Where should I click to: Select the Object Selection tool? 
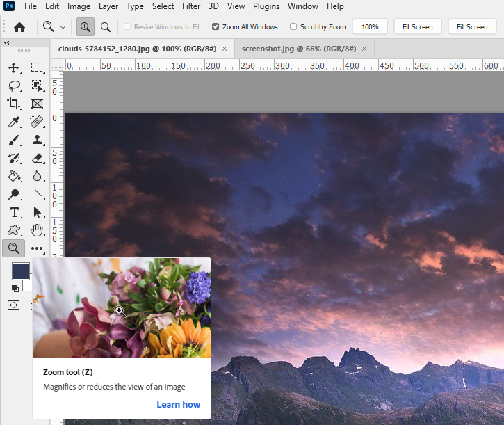click(x=37, y=86)
